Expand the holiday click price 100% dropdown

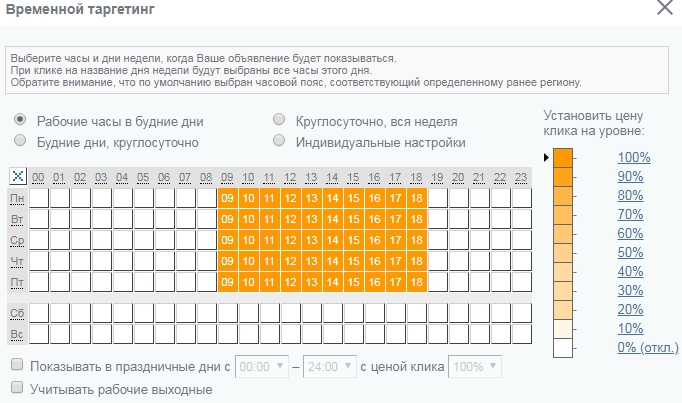pos(475,366)
